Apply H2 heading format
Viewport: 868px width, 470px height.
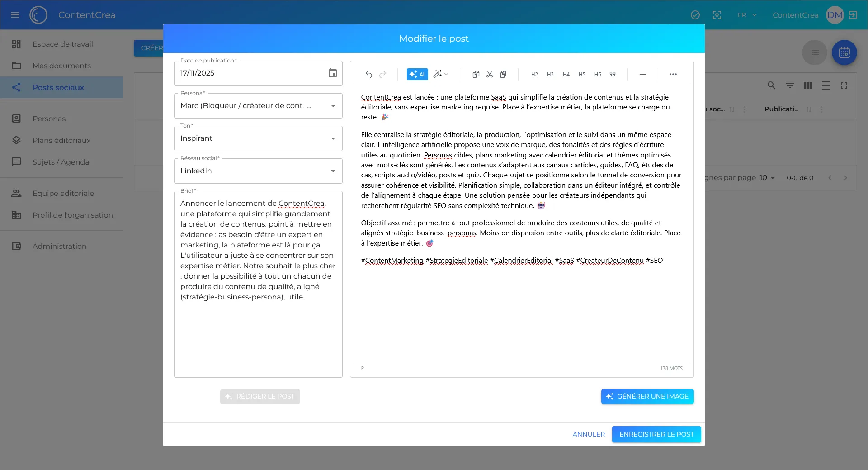[534, 75]
